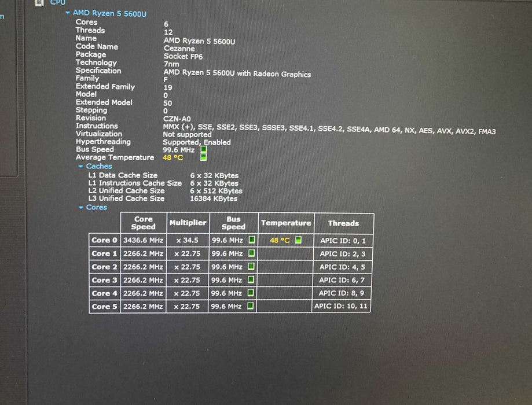Click the CPU section heading
The image size is (532, 405).
pyautogui.click(x=57, y=2)
